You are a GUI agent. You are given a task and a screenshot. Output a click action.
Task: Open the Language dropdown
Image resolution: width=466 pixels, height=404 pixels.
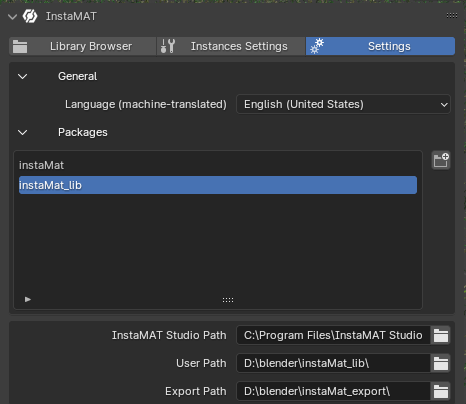pos(343,104)
